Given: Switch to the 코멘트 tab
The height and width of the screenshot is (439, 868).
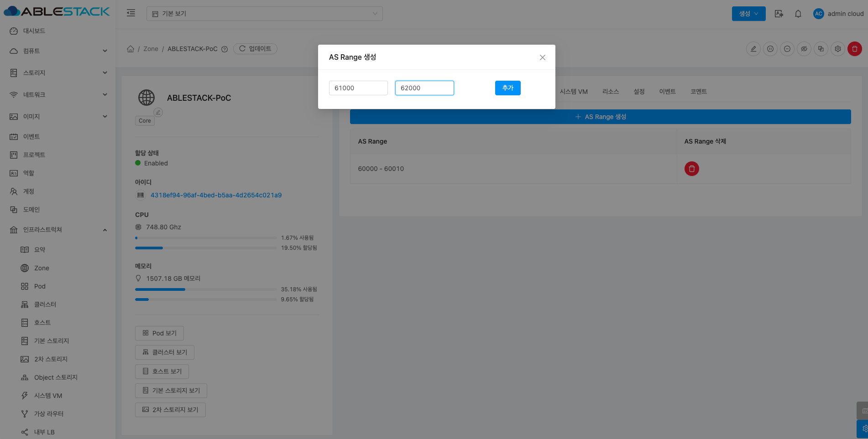Looking at the screenshot, I should coord(699,92).
